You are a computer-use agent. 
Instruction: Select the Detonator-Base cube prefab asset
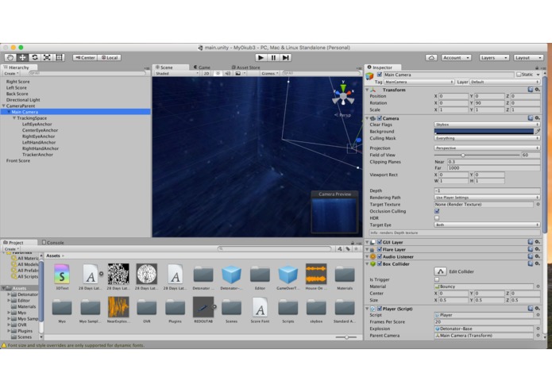tap(231, 274)
